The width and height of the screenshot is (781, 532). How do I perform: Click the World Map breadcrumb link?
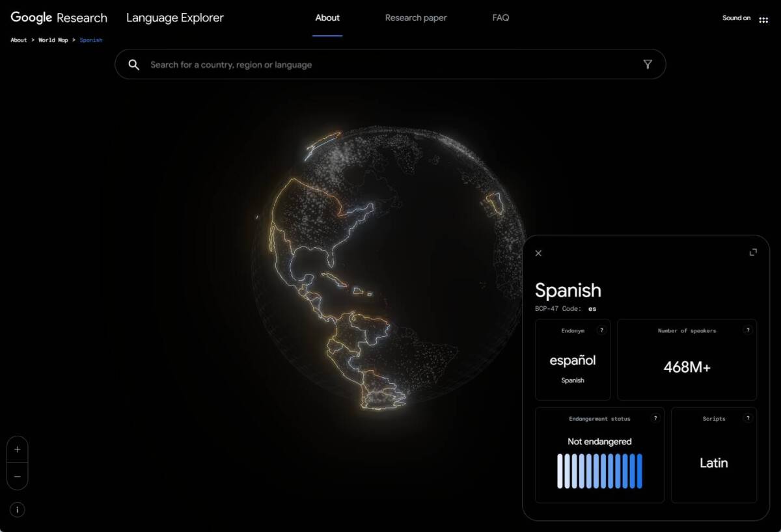click(53, 40)
